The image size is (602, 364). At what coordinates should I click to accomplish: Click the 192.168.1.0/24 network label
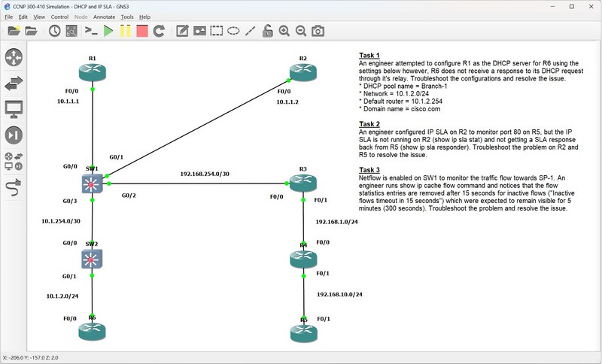pos(336,222)
